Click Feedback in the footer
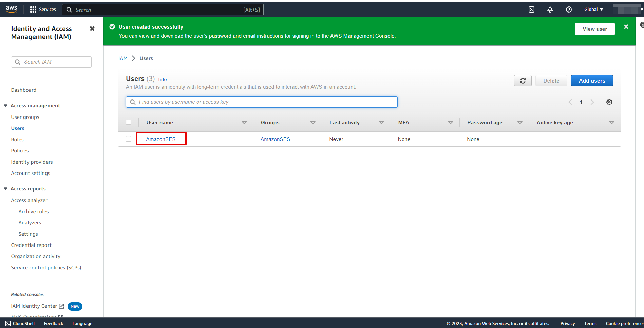The image size is (644, 328). [x=54, y=323]
